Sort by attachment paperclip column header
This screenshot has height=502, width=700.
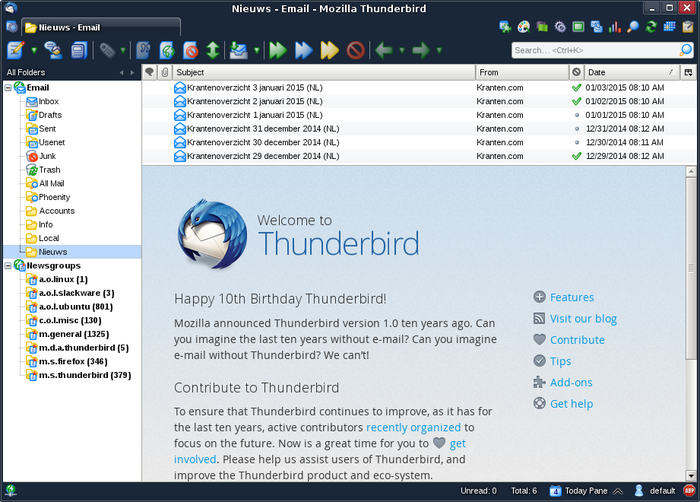coord(165,72)
